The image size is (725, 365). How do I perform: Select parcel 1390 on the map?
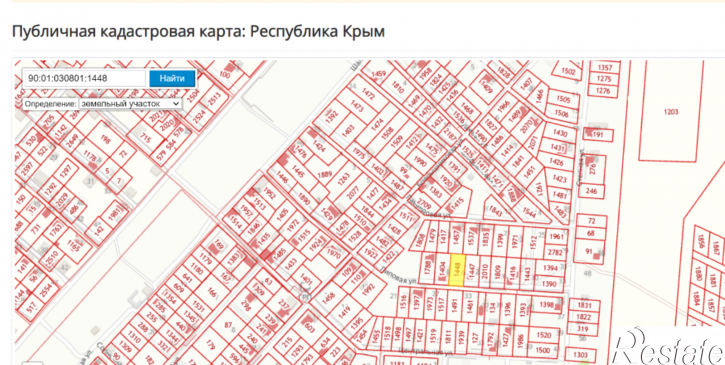click(x=549, y=284)
